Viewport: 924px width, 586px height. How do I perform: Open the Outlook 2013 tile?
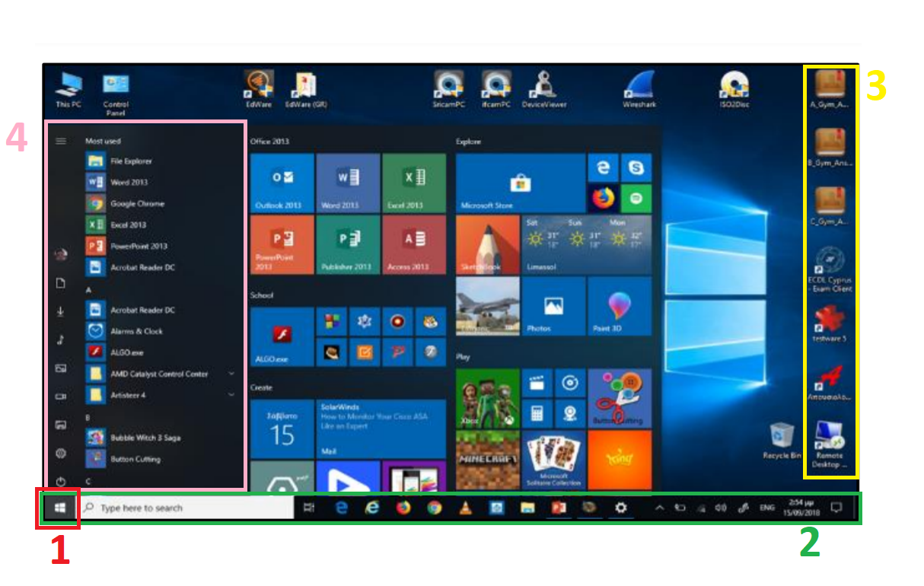(282, 183)
